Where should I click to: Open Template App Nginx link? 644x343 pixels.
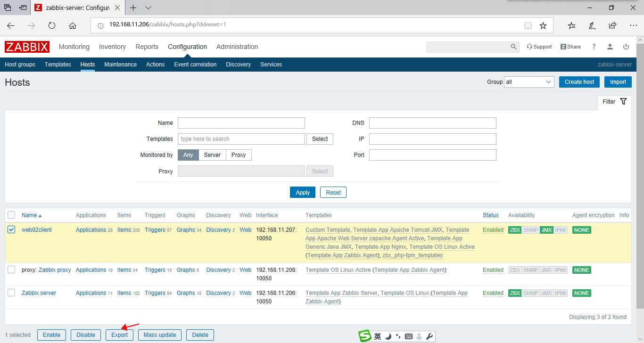tap(380, 247)
